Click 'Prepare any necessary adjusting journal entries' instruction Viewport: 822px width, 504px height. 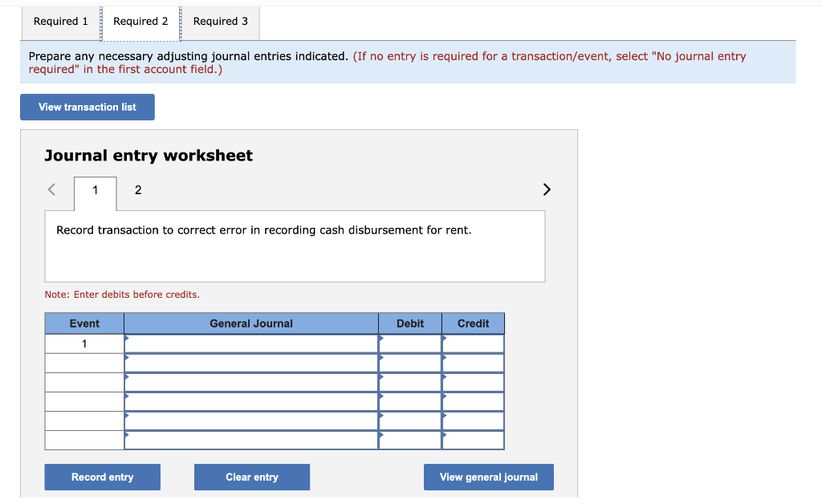(x=188, y=56)
